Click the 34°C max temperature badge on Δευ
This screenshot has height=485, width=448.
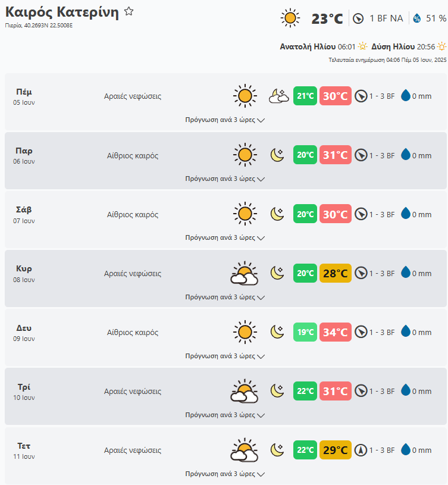click(335, 332)
